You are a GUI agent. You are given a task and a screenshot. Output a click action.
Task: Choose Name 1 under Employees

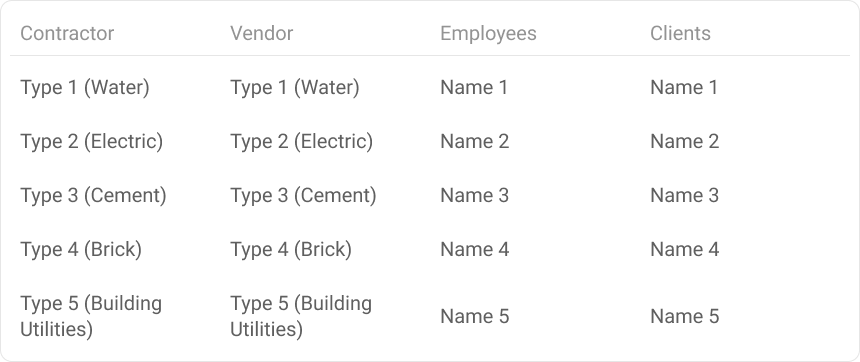tap(474, 88)
